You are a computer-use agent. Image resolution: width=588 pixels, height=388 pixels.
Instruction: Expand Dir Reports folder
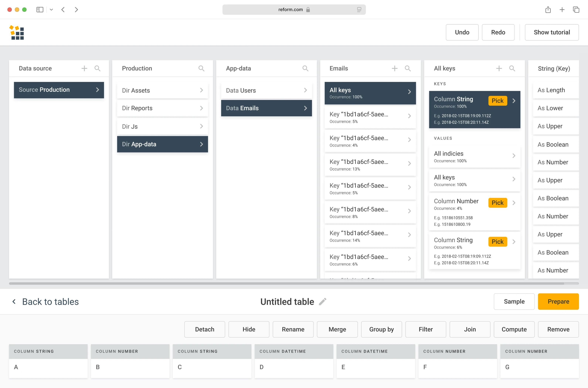[162, 108]
